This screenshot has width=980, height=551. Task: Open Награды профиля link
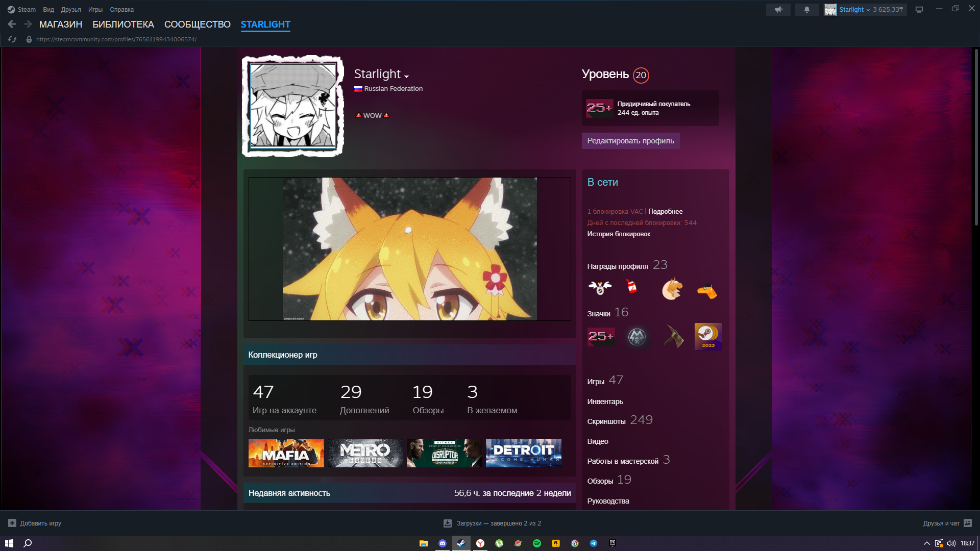point(618,266)
